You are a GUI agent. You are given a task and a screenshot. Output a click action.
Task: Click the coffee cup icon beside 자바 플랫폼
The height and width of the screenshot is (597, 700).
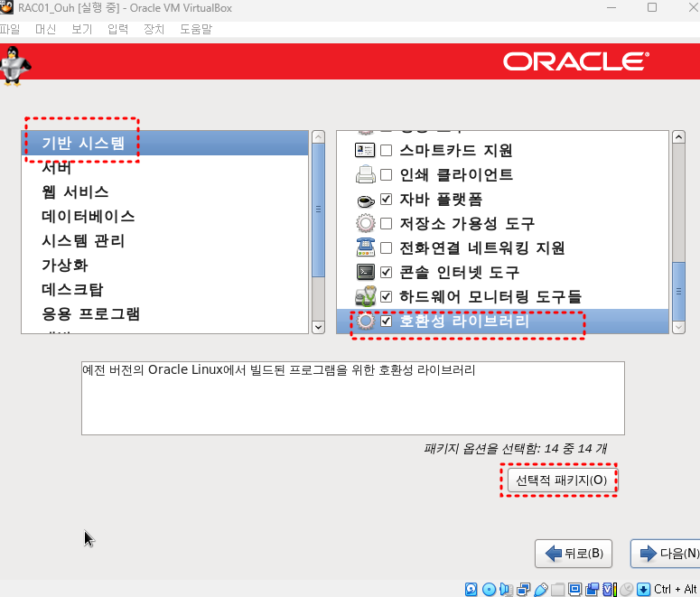coord(365,200)
